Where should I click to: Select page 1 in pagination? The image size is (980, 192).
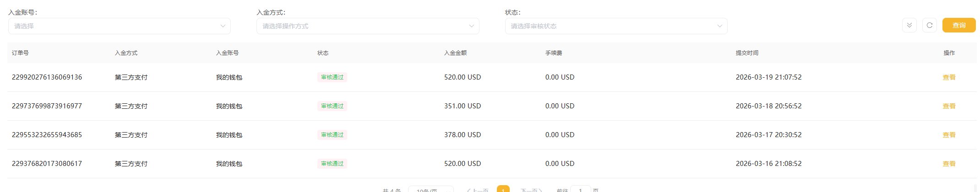[503, 190]
